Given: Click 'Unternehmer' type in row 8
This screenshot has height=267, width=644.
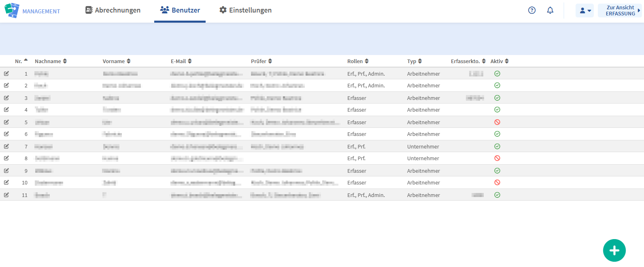Looking at the screenshot, I should 423,158.
